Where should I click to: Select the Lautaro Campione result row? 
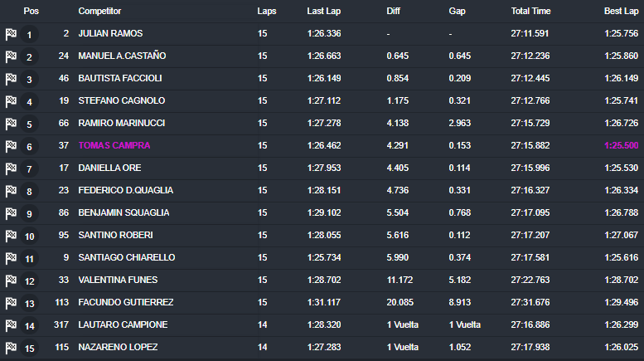(x=322, y=325)
